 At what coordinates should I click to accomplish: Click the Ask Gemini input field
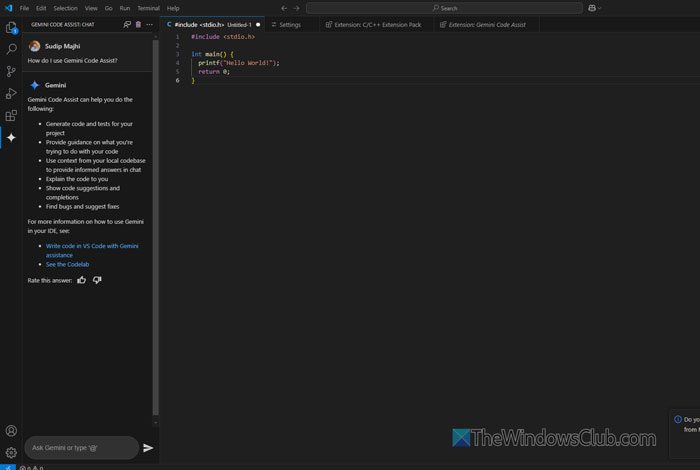coord(80,448)
